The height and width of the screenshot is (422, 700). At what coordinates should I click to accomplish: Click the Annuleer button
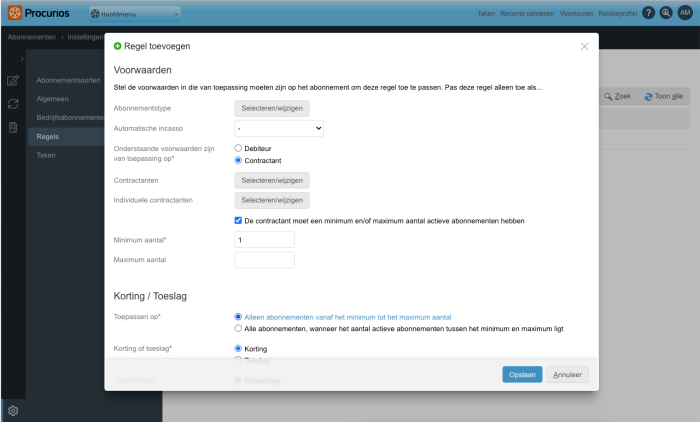pyautogui.click(x=567, y=375)
